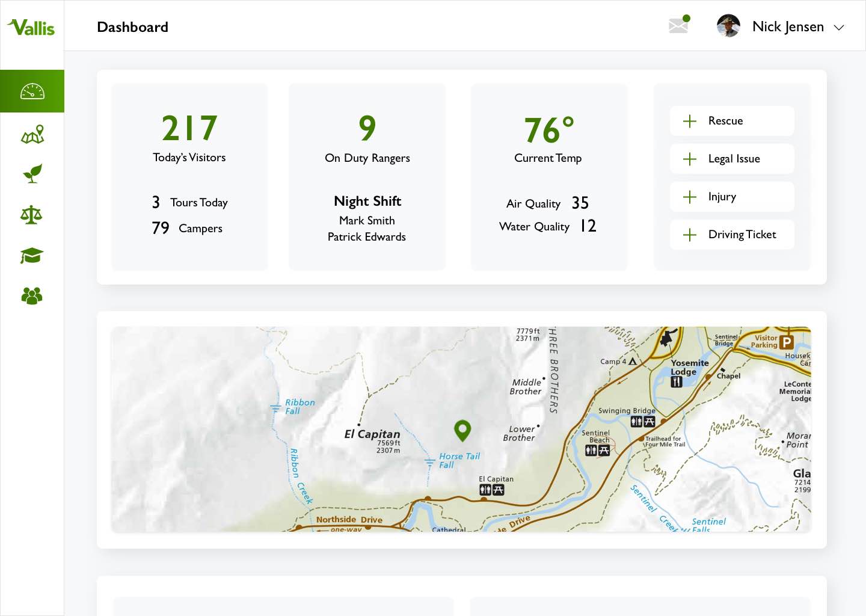Click the Air Quality 35 value
Image resolution: width=866 pixels, height=616 pixels.
(x=580, y=203)
